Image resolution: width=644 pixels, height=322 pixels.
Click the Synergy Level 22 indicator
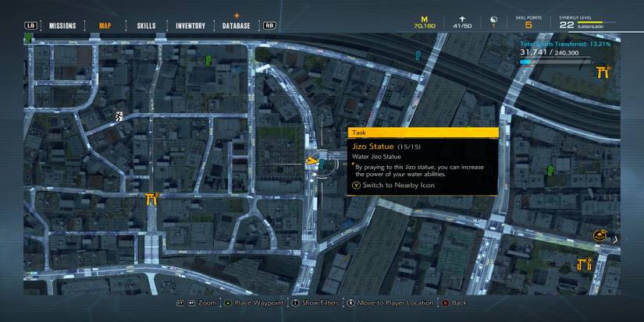pyautogui.click(x=567, y=25)
